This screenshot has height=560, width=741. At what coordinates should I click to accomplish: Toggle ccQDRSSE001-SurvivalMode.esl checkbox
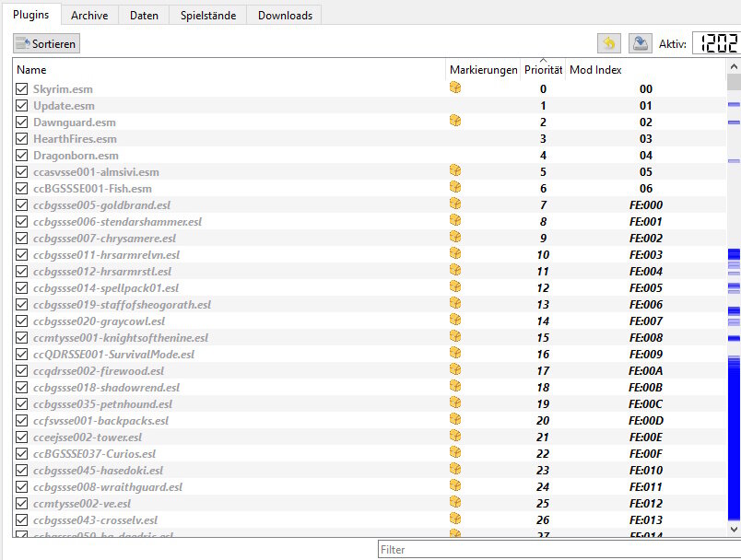coord(22,354)
